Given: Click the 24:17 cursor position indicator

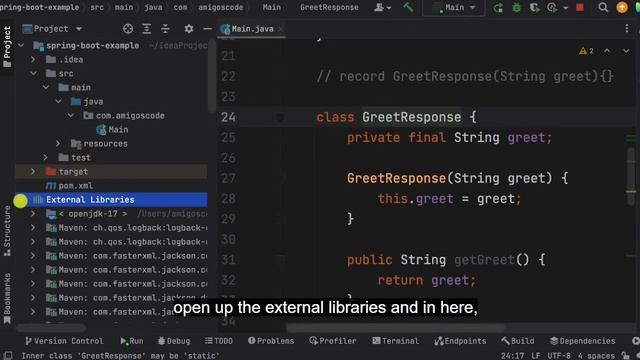Looking at the screenshot, I should tap(512, 356).
